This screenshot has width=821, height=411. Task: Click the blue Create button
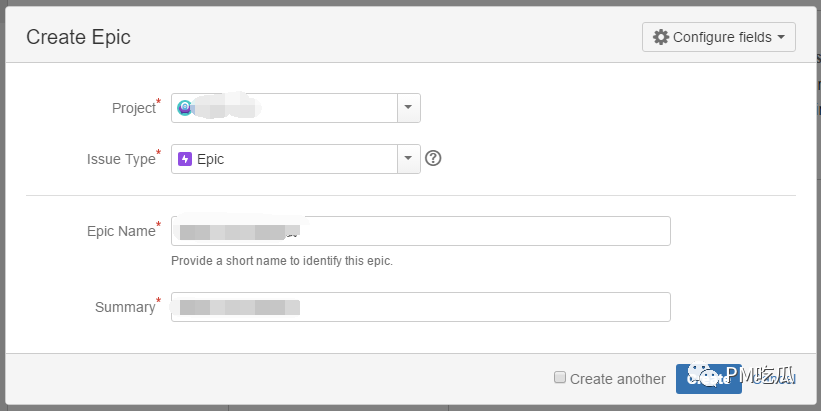coord(708,379)
